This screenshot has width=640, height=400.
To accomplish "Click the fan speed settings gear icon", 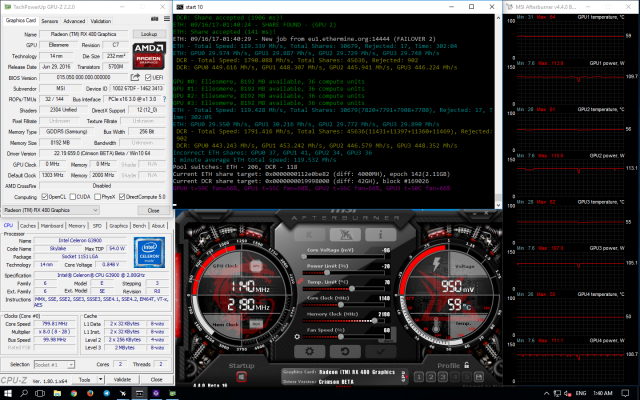I will 297,337.
